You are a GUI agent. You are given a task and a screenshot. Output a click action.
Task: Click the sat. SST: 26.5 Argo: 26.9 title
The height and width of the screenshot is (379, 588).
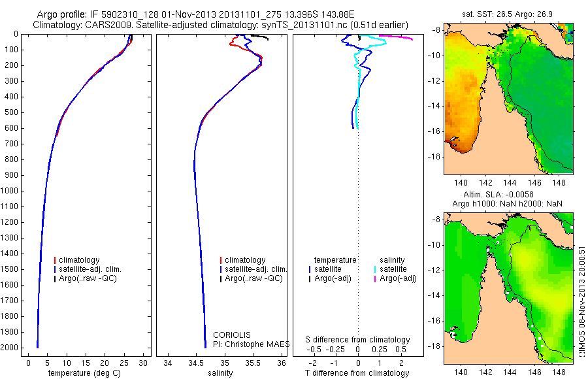(507, 14)
